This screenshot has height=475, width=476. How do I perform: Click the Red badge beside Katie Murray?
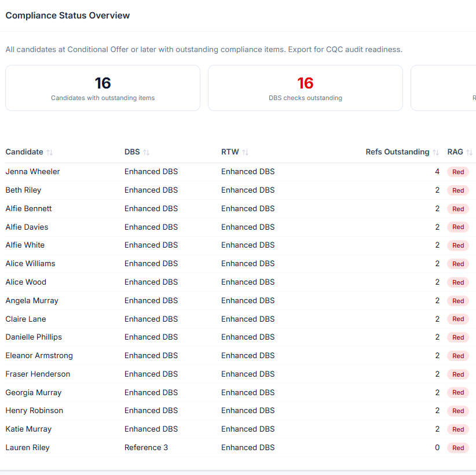[x=457, y=429]
